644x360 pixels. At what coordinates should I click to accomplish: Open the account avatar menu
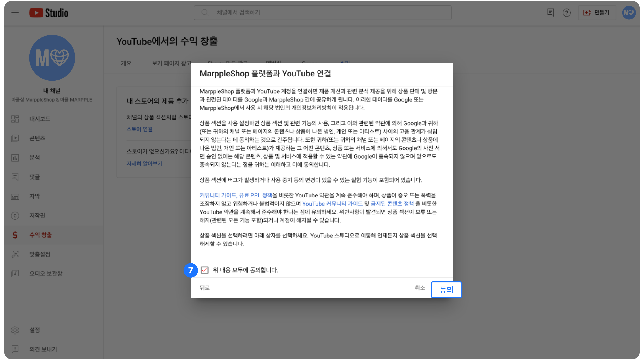(629, 12)
